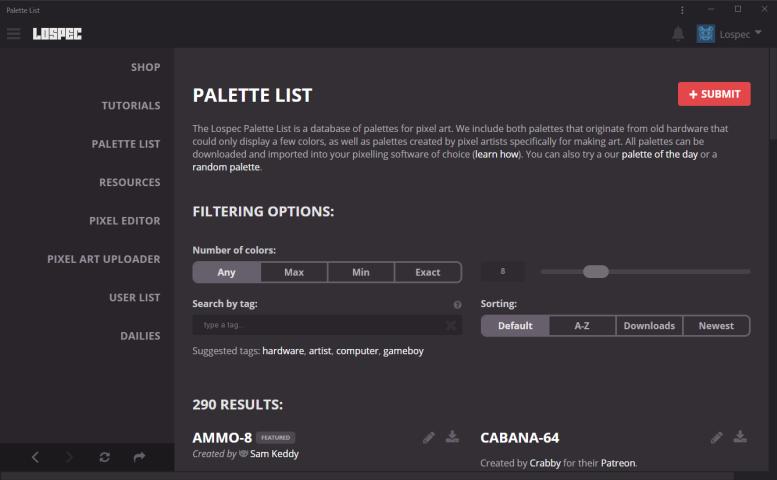Image resolution: width=777 pixels, height=480 pixels.
Task: Go to Tutorials in the sidebar
Action: point(131,106)
